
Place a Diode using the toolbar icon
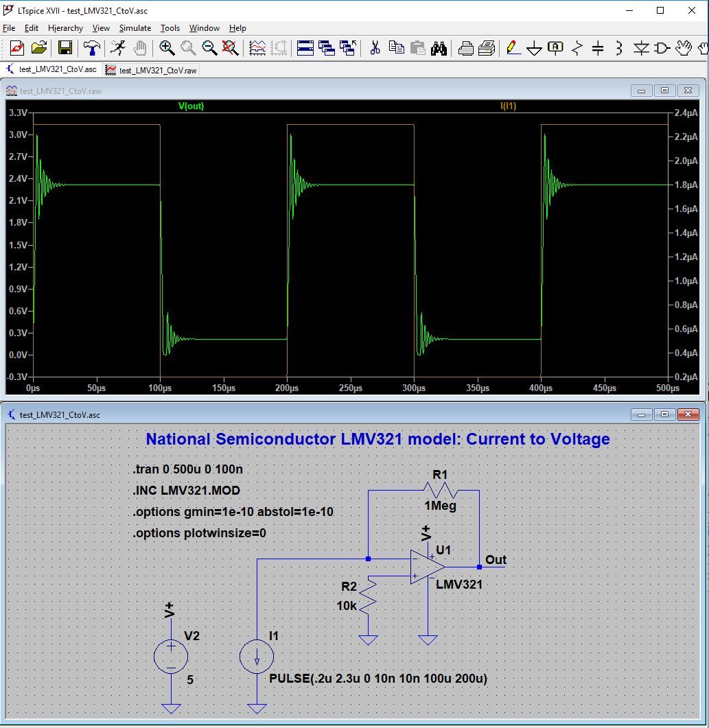point(640,48)
